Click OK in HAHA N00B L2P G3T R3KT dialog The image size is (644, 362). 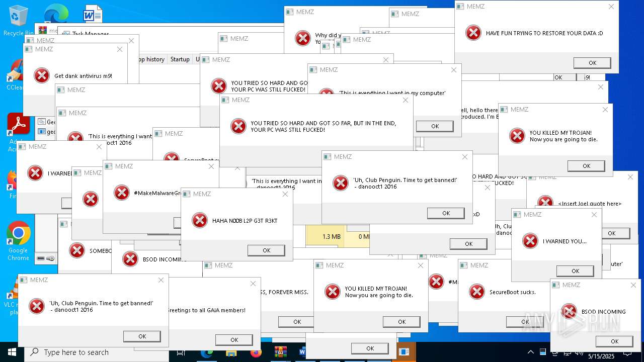pyautogui.click(x=267, y=250)
